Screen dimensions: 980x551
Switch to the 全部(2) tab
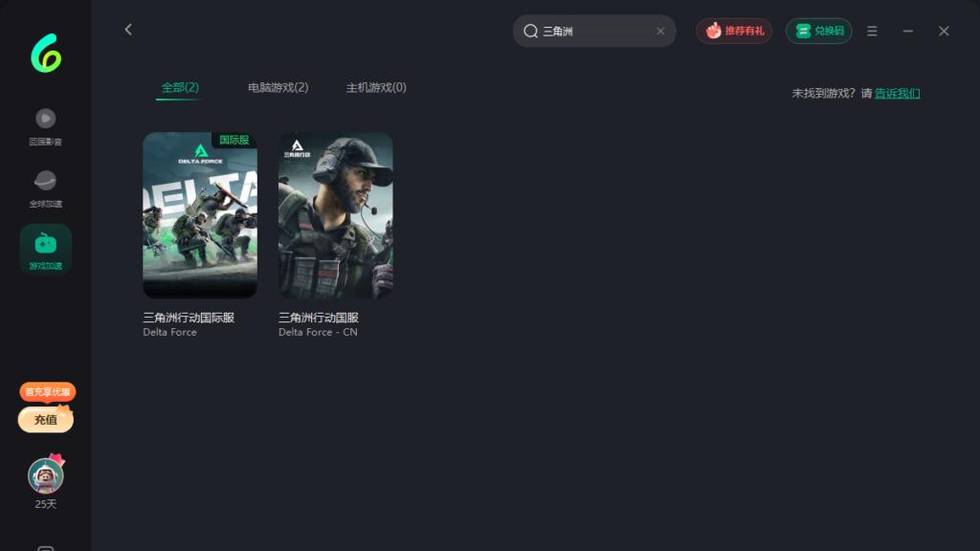pos(180,87)
